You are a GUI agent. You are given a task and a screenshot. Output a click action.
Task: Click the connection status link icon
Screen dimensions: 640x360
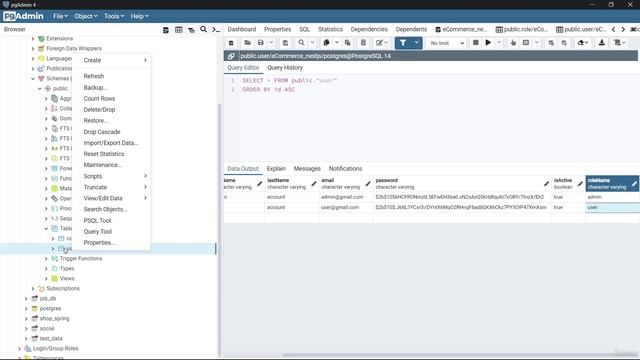pos(231,56)
